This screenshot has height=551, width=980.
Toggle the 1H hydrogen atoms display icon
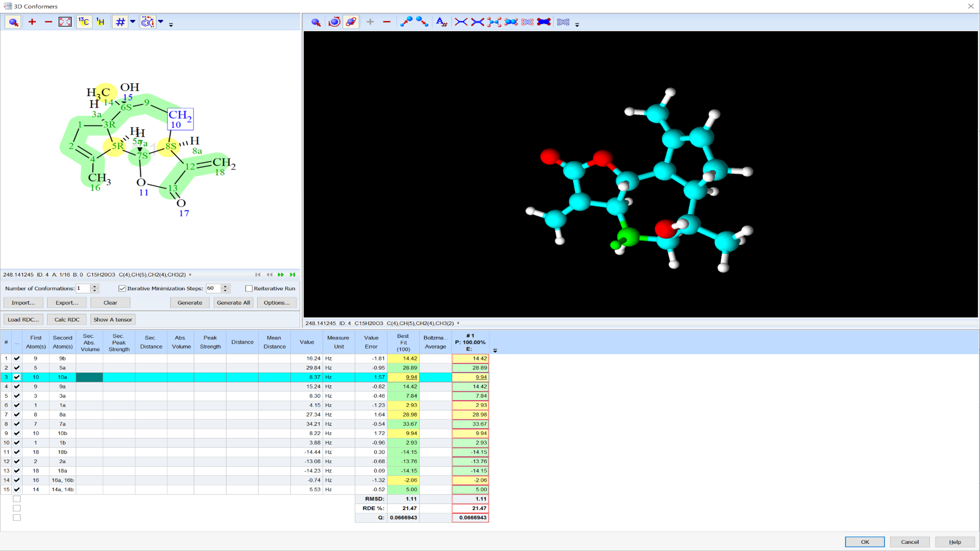pos(101,22)
